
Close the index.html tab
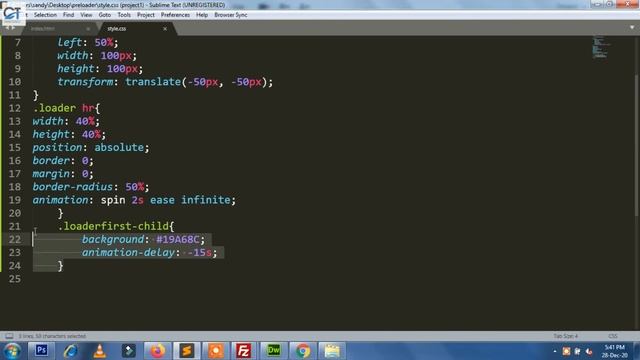point(88,29)
